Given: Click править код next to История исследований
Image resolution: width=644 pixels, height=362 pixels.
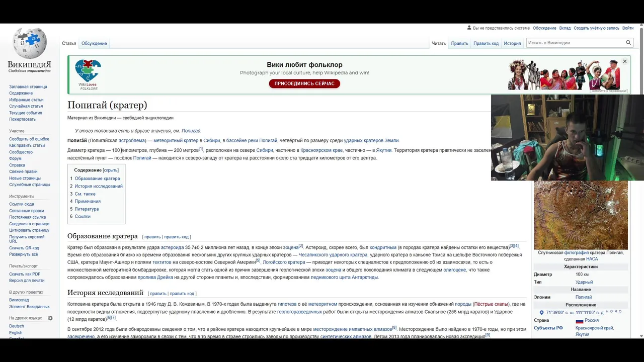Looking at the screenshot, I should pos(182,294).
